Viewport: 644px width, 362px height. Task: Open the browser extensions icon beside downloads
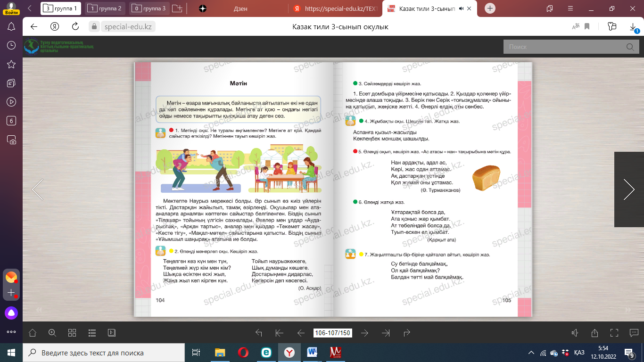click(612, 26)
